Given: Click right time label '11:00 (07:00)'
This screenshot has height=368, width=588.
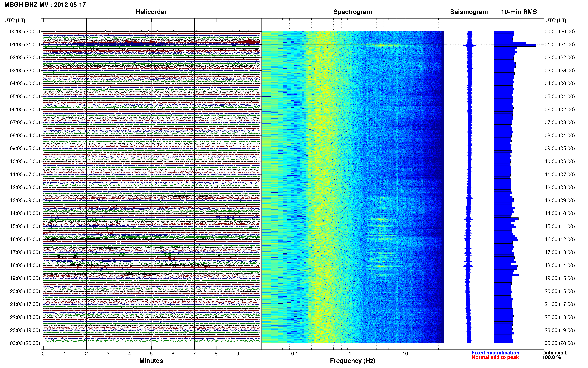Looking at the screenshot, I should click(560, 174).
